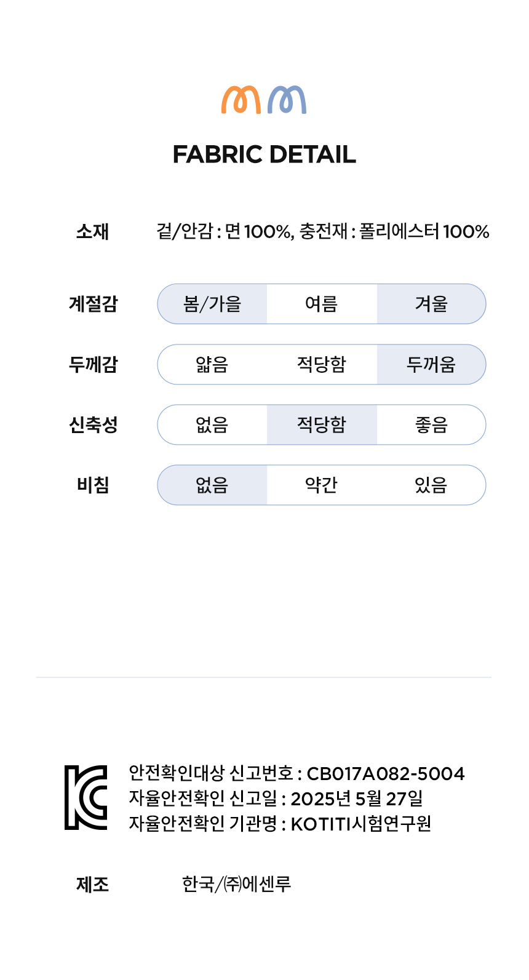Pick 있음 see-through option
Screen dimensions: 529x980
[x=431, y=485]
